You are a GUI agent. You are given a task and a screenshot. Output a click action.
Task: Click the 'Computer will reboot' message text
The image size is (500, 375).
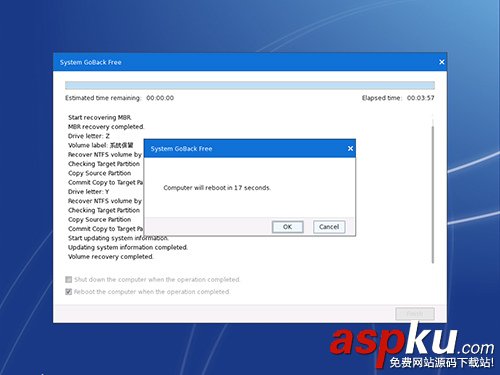coord(217,188)
